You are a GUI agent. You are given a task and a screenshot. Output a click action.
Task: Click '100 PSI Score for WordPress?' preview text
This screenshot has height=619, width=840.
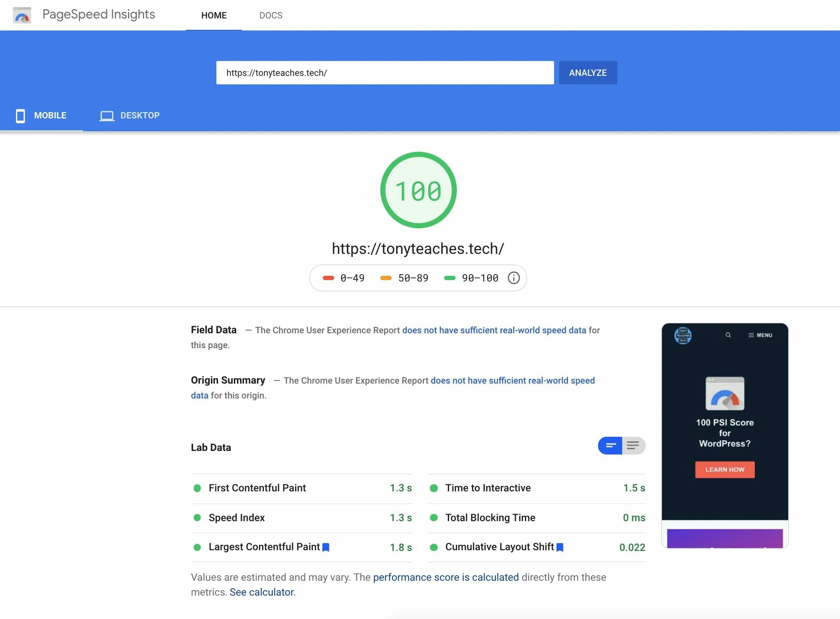pyautogui.click(x=725, y=433)
